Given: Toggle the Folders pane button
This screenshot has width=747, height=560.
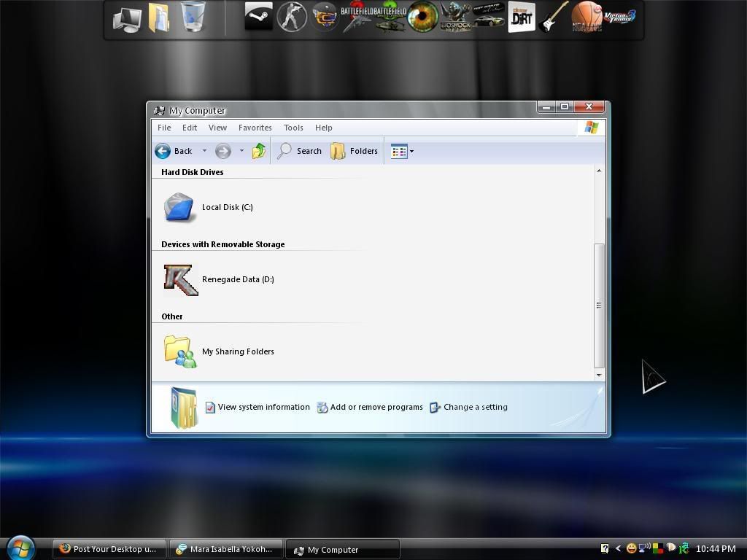Looking at the screenshot, I should (355, 151).
